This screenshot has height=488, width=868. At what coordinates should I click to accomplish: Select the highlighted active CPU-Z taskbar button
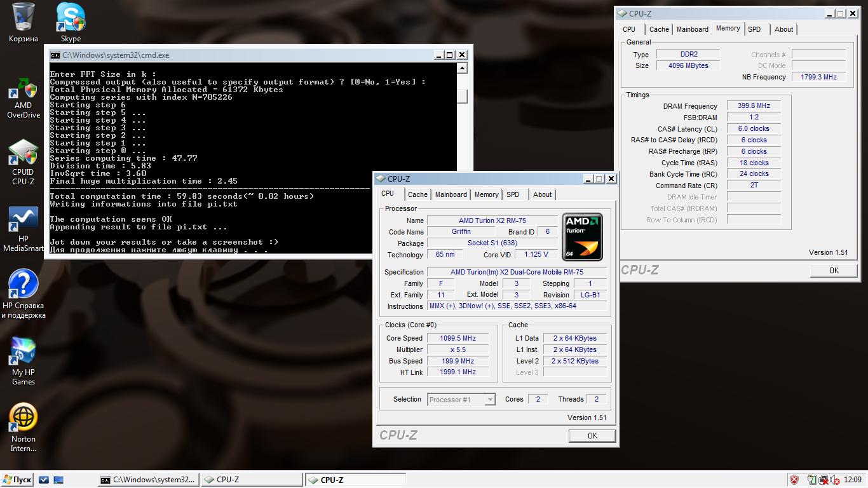(355, 480)
